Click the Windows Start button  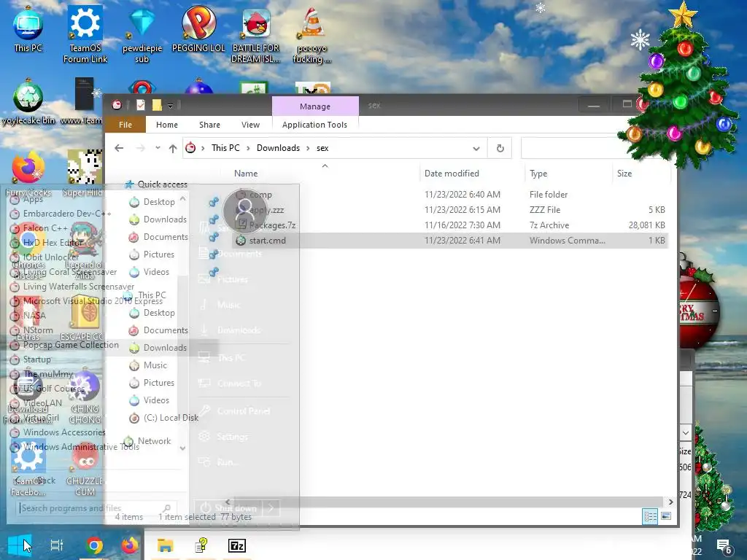[19, 545]
